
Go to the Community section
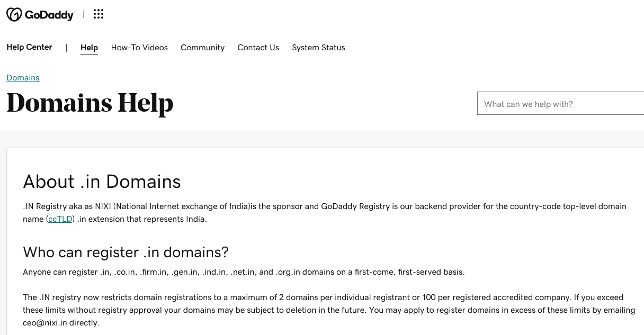(202, 48)
